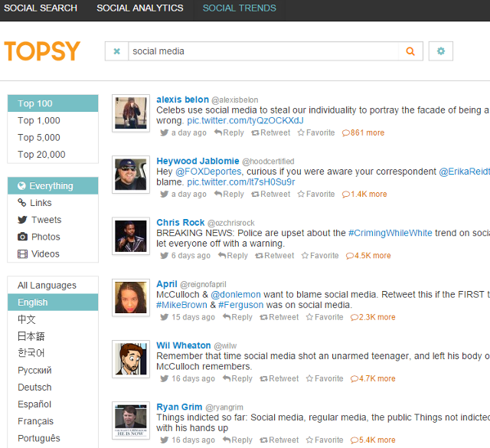
Task: Click Twitter bird icon on Wil Wheaton tweet
Action: [x=165, y=378]
